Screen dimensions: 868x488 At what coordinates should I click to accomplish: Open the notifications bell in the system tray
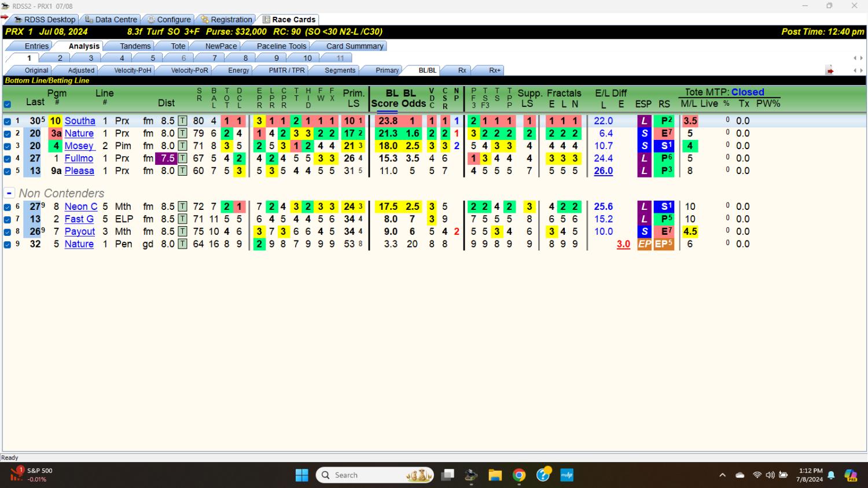pos(831,475)
